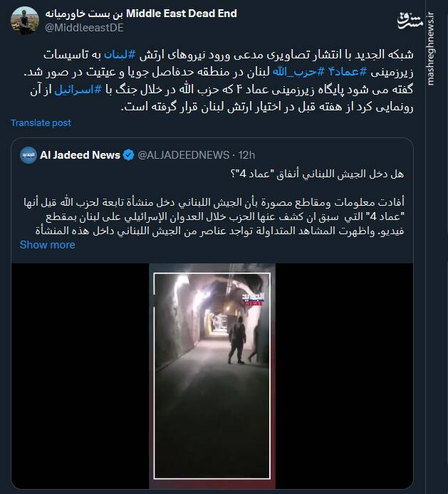The width and height of the screenshot is (448, 494).
Task: Click the mashreghnews.ir vertical watermark text
Action: coord(431,49)
